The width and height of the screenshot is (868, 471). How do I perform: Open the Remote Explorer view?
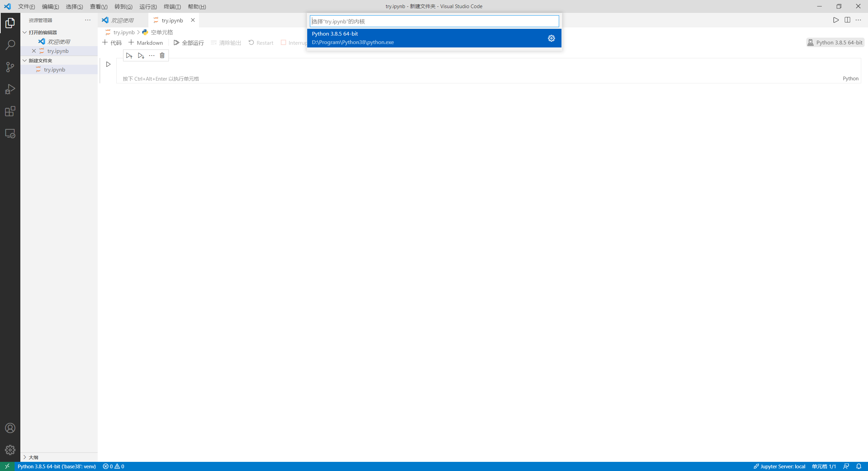(x=10, y=134)
